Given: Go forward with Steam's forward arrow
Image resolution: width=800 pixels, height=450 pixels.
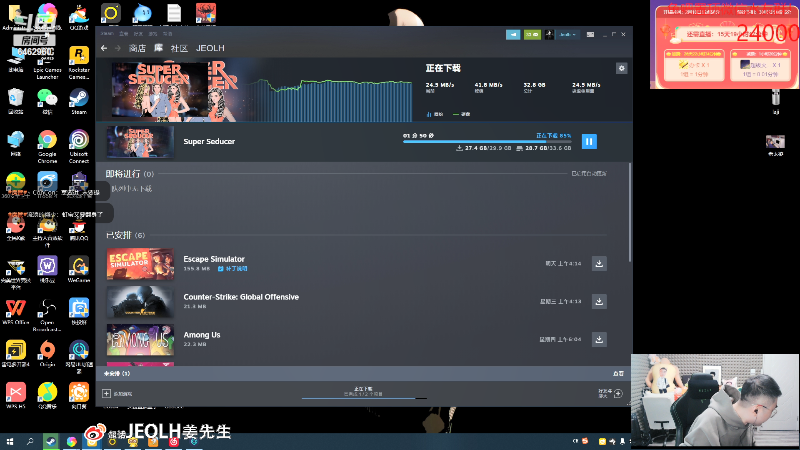Looking at the screenshot, I should 118,48.
